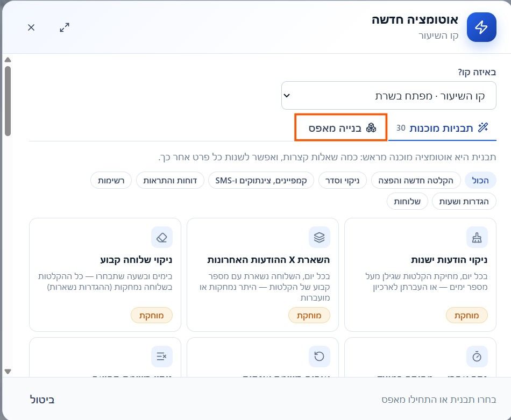
Task: Choose the ניקוי שלוחה קבוע template title
Action: pos(136,260)
